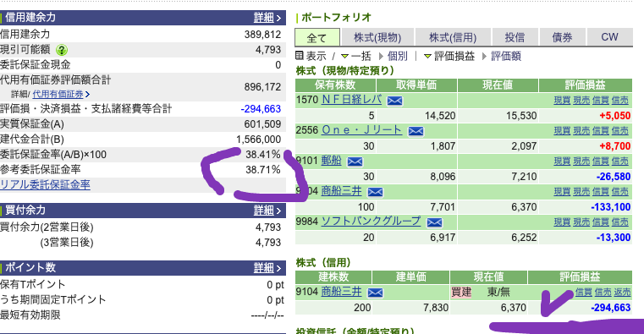Open 商船三井 link in 信用 table
The width and height of the screenshot is (644, 334).
pos(342,292)
